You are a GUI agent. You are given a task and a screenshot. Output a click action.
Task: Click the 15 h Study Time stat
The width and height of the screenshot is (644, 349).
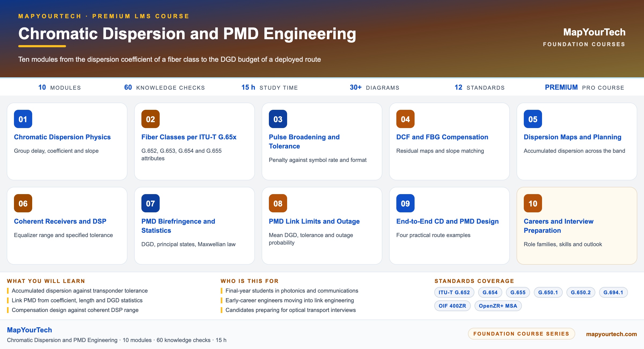click(x=270, y=88)
